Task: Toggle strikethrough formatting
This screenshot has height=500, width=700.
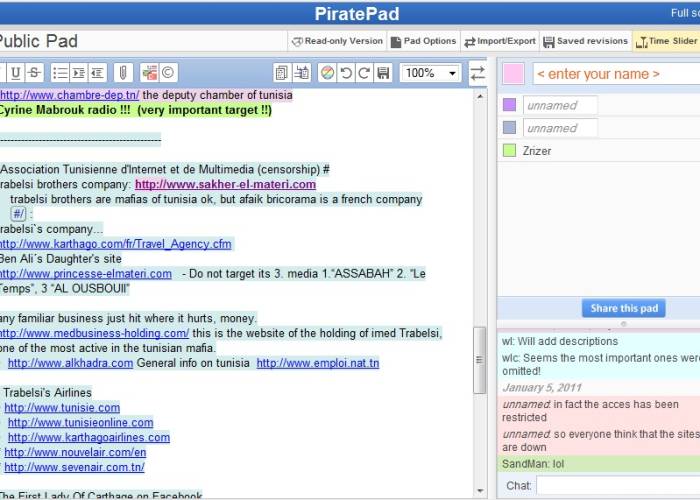Action: (x=34, y=73)
